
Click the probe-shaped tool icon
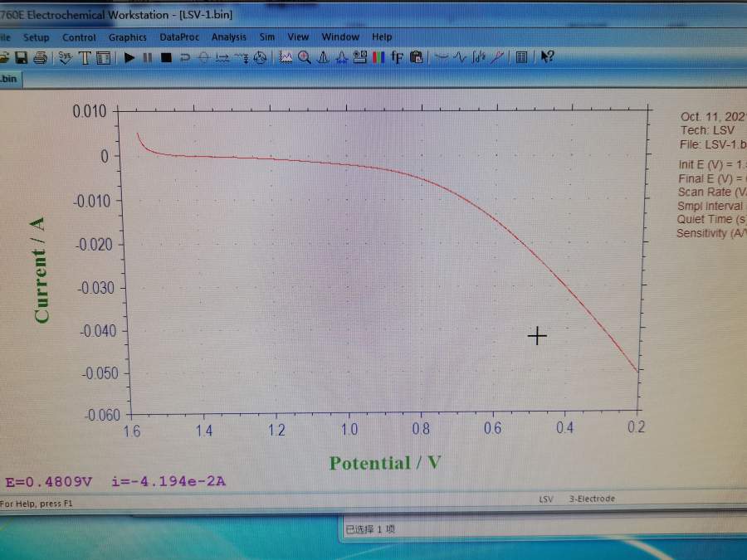[x=497, y=57]
